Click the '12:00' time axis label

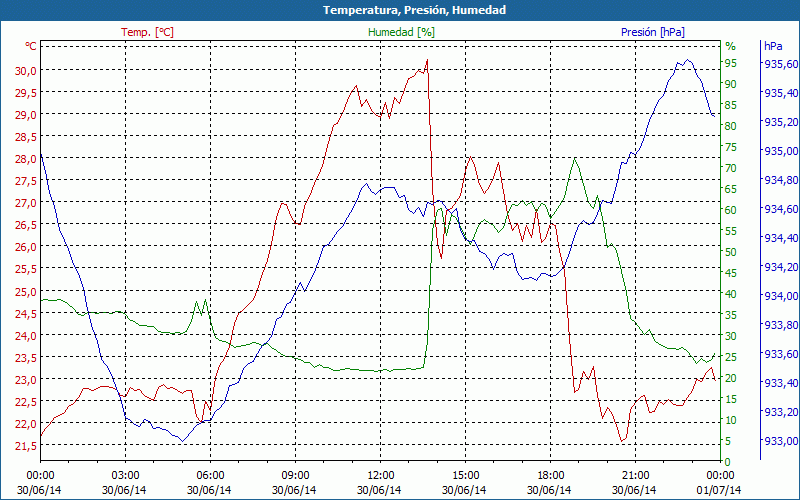click(x=380, y=476)
